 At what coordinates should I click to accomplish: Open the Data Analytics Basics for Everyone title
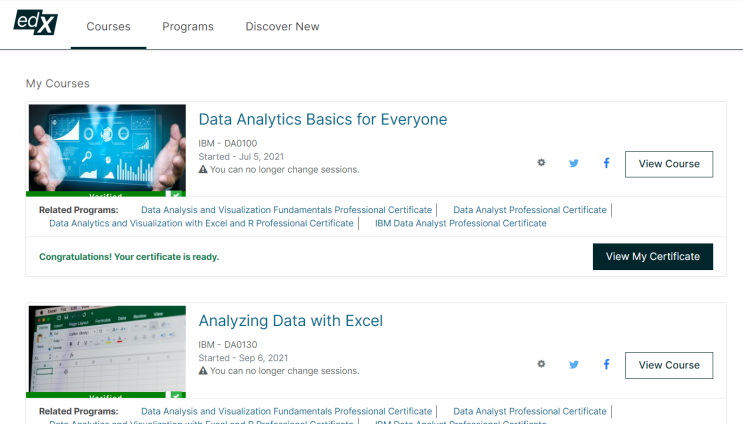322,120
